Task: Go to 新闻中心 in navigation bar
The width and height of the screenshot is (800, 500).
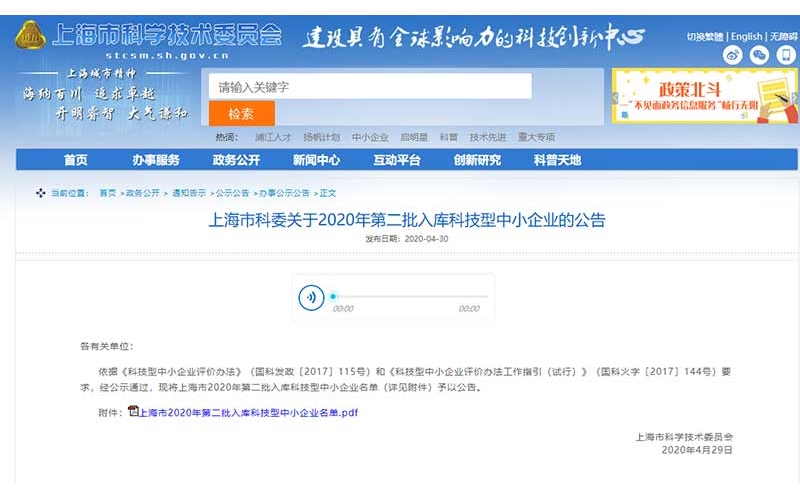Action: [316, 160]
